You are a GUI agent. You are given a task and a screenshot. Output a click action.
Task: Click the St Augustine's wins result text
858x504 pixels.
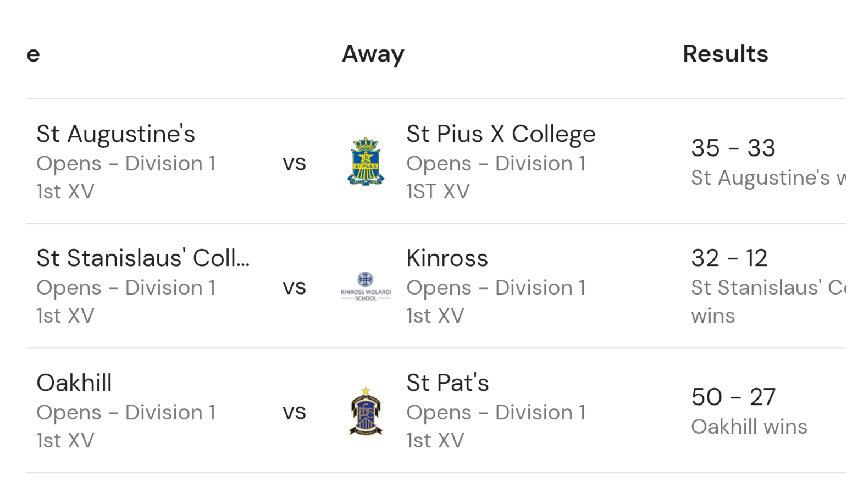pos(768,178)
